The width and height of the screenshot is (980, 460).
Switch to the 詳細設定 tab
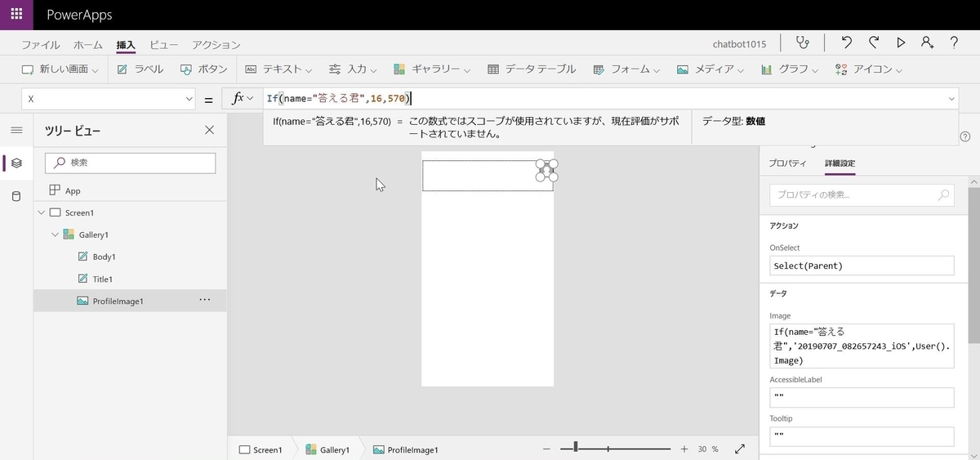tap(840, 163)
